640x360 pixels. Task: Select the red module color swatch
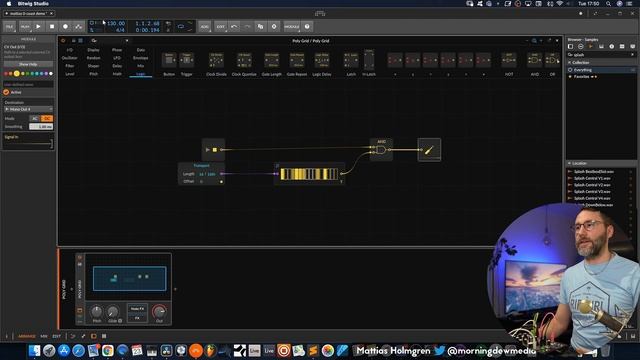pos(6,74)
